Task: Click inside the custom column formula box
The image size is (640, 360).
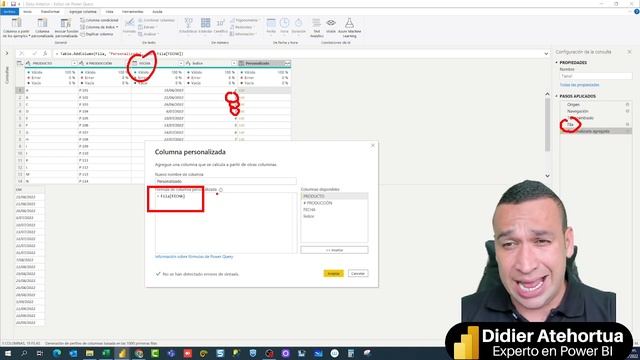Action: pos(226,222)
